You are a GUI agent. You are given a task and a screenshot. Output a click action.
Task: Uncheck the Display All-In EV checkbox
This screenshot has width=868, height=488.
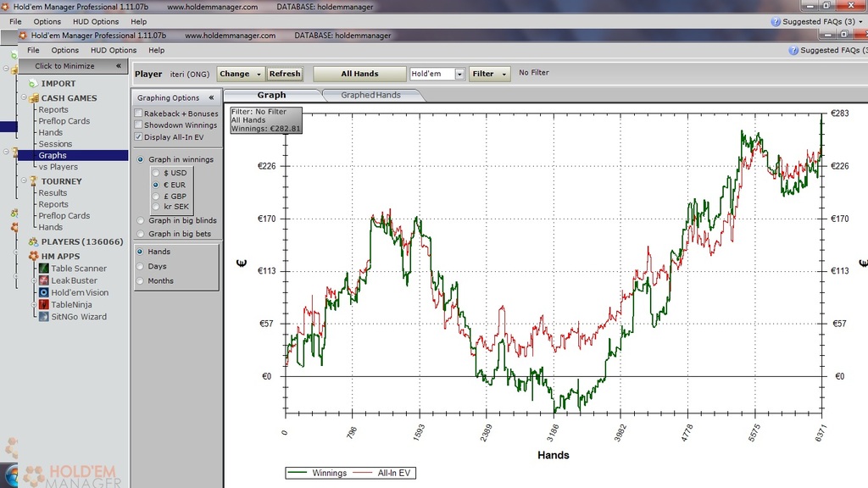click(x=138, y=136)
